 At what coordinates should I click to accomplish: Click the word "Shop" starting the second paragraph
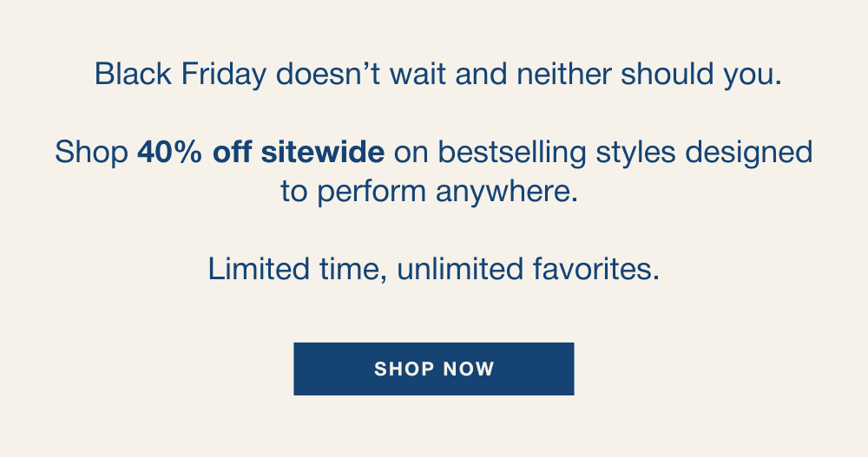click(x=91, y=153)
